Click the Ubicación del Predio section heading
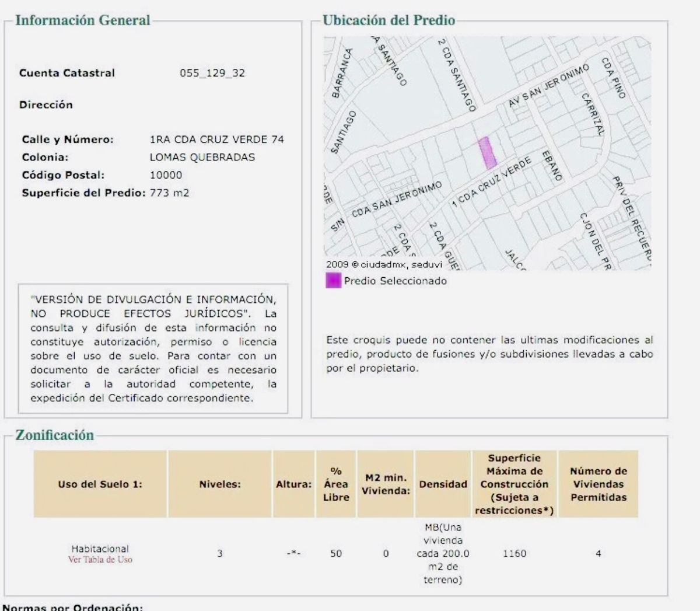The image size is (700, 611). pos(388,20)
